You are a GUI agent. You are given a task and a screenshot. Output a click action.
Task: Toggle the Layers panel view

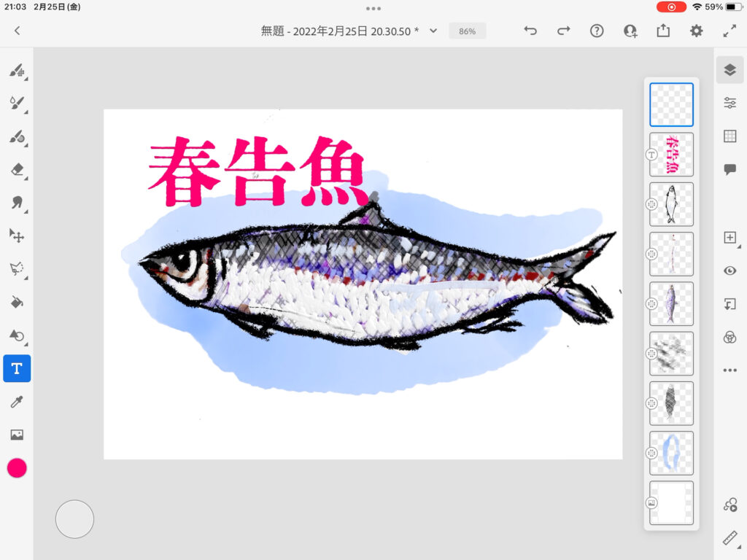coord(729,70)
